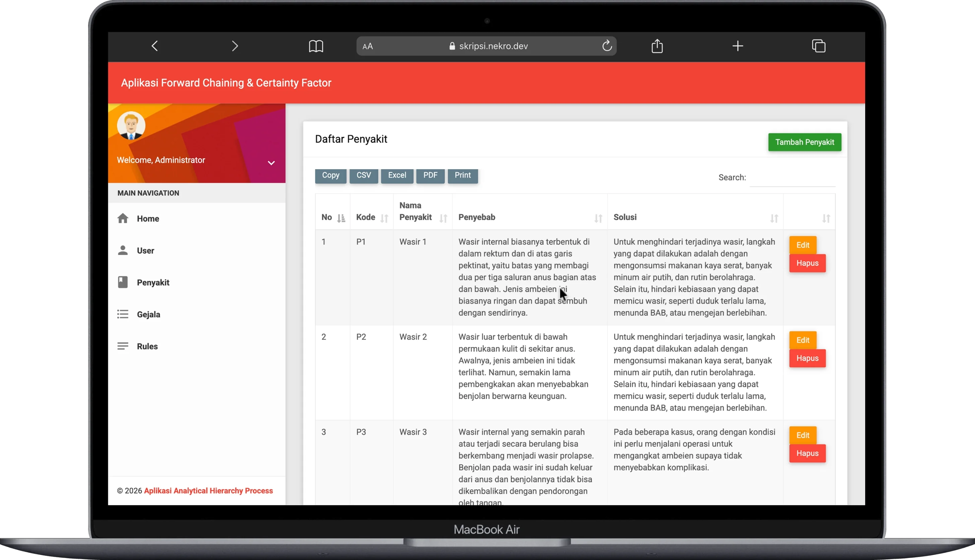Open the User navigation item

tap(197, 251)
